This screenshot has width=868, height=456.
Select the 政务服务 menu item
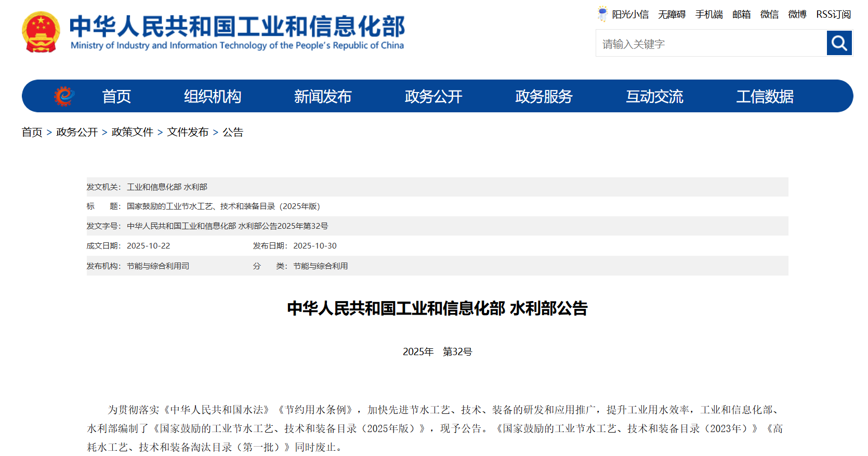pyautogui.click(x=544, y=96)
